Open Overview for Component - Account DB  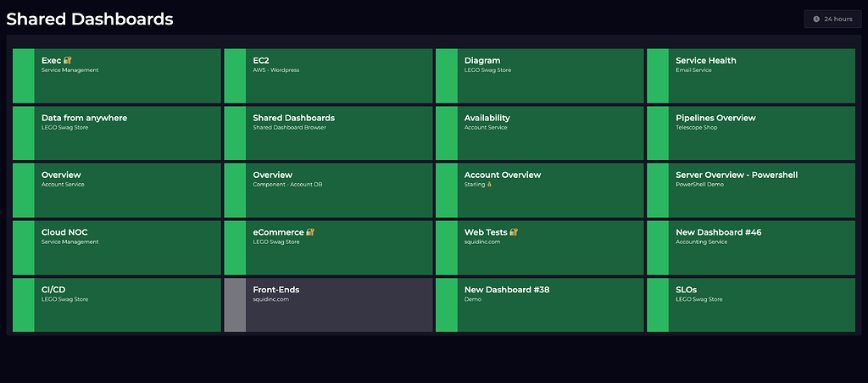click(328, 191)
